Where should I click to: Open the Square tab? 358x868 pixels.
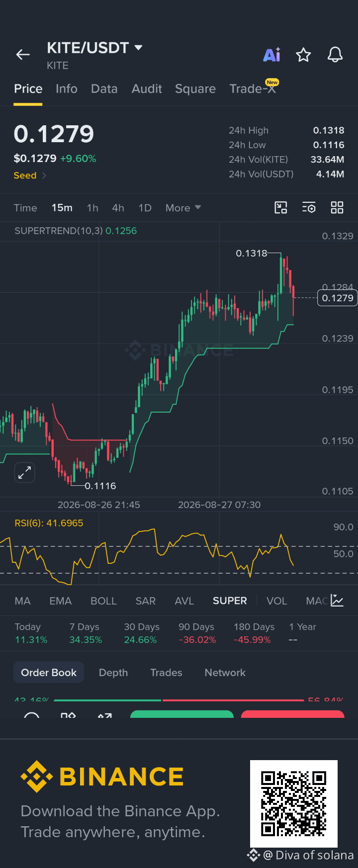(195, 89)
